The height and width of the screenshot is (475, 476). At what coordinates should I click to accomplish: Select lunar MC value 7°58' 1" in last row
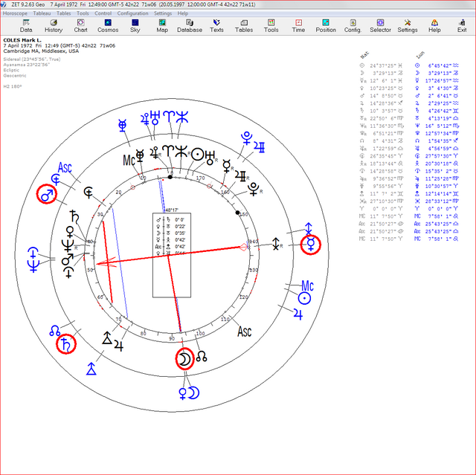tap(437, 239)
